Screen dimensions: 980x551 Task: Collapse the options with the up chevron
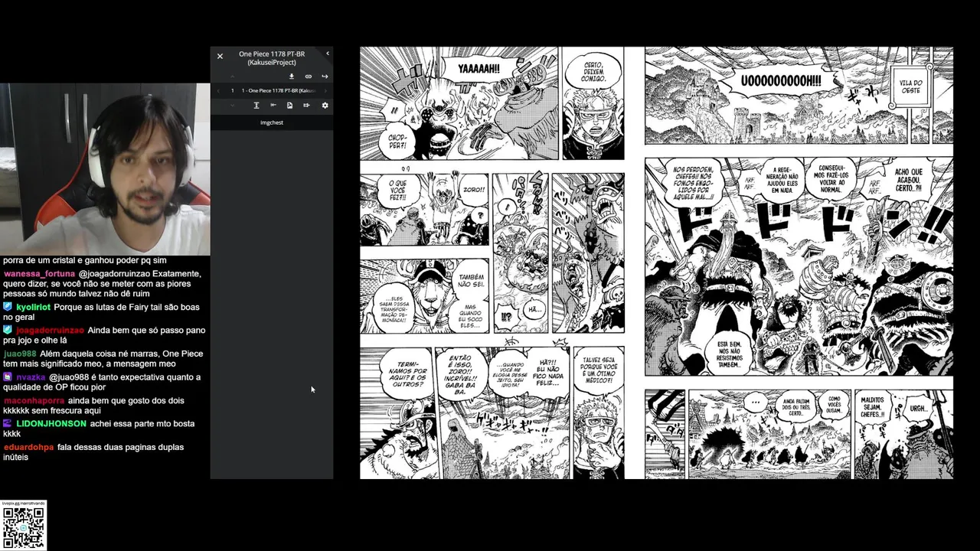click(233, 77)
